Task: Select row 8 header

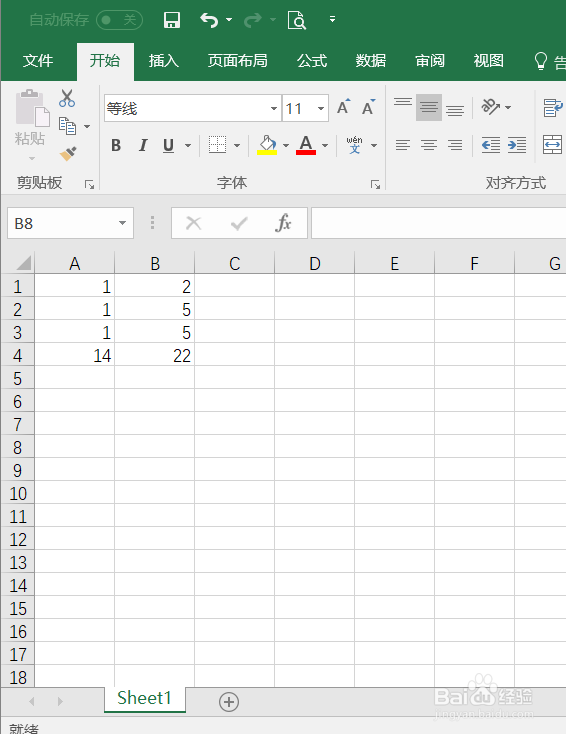Action: pos(17,448)
